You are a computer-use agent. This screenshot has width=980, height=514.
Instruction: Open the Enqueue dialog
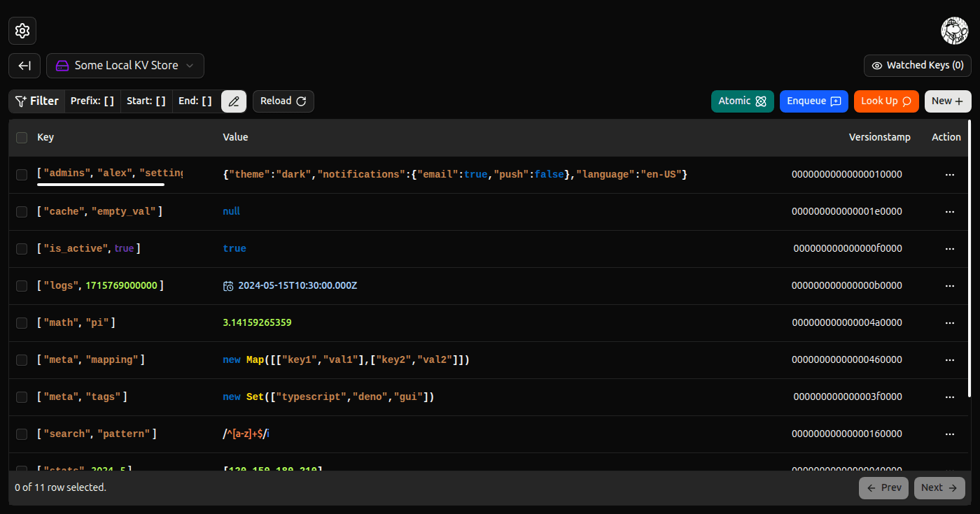click(x=814, y=101)
